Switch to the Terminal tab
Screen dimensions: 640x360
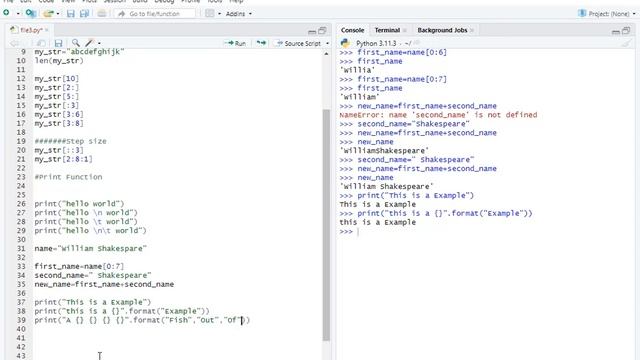387,30
